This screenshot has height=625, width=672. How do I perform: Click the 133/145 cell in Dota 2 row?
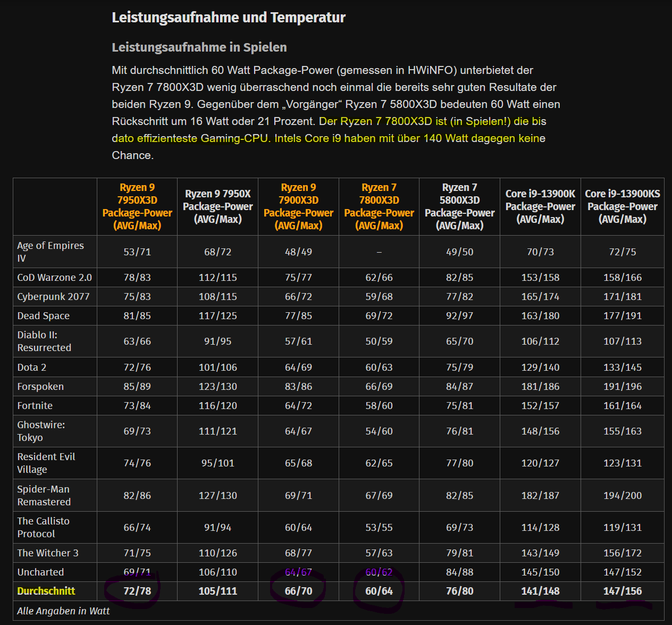coord(623,367)
